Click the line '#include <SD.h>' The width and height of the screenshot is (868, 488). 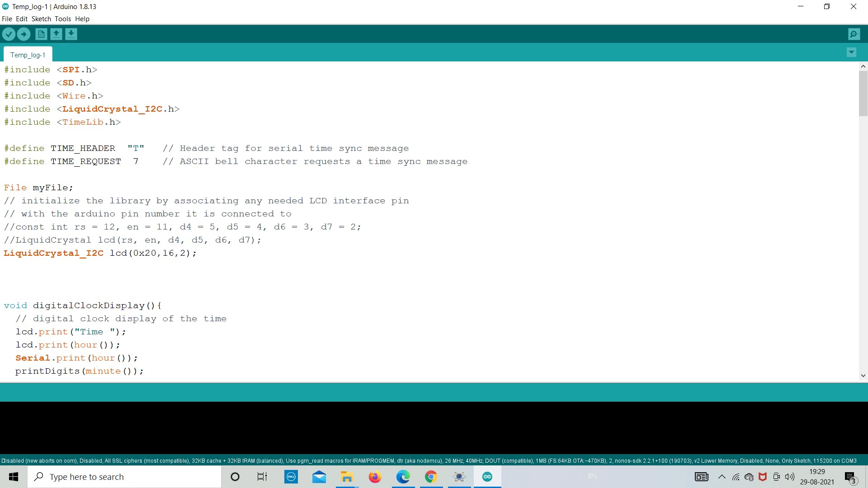point(48,83)
